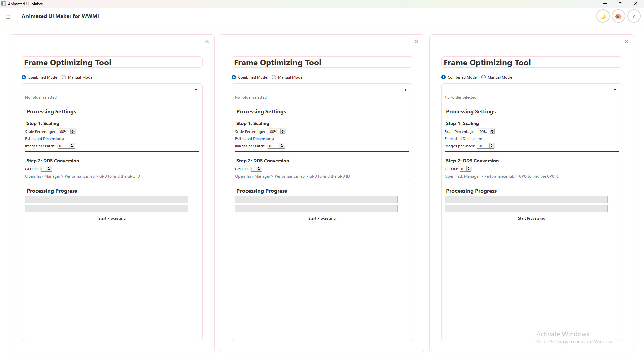Close the middle Frame Optimizing Tool panel

pos(417,42)
